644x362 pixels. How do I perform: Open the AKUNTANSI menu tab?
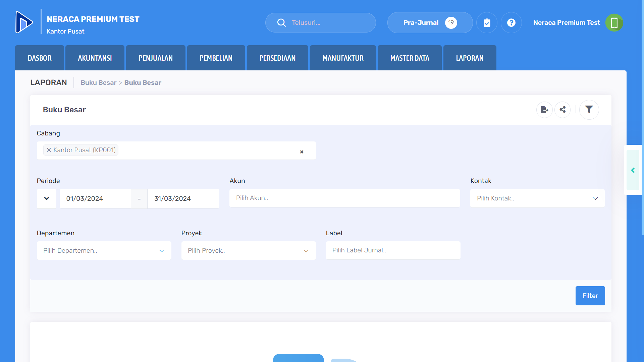(95, 58)
